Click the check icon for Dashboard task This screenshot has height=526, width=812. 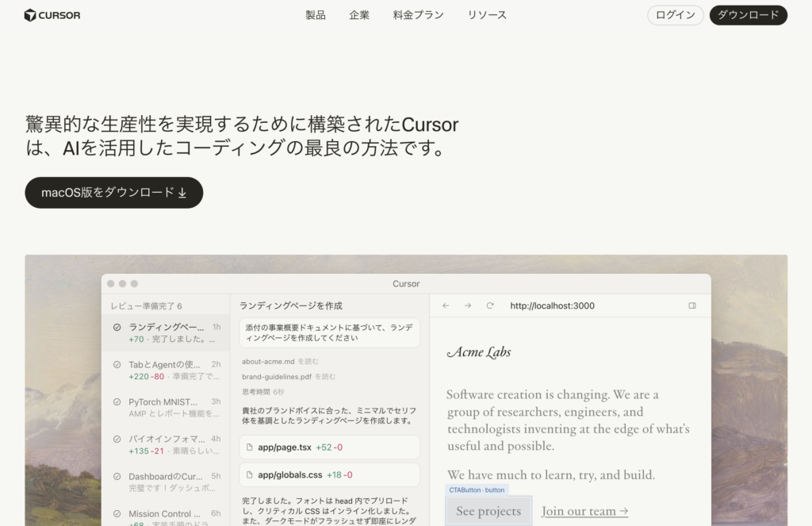[117, 477]
